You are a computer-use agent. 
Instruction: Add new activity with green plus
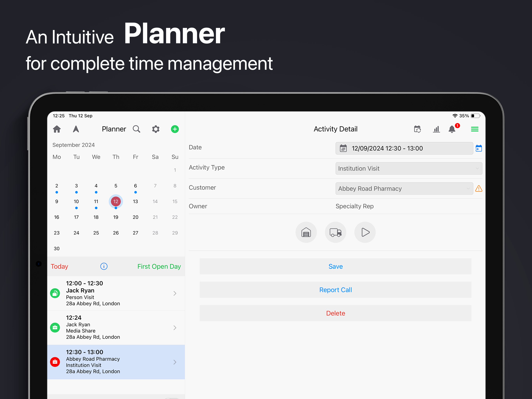click(x=175, y=129)
